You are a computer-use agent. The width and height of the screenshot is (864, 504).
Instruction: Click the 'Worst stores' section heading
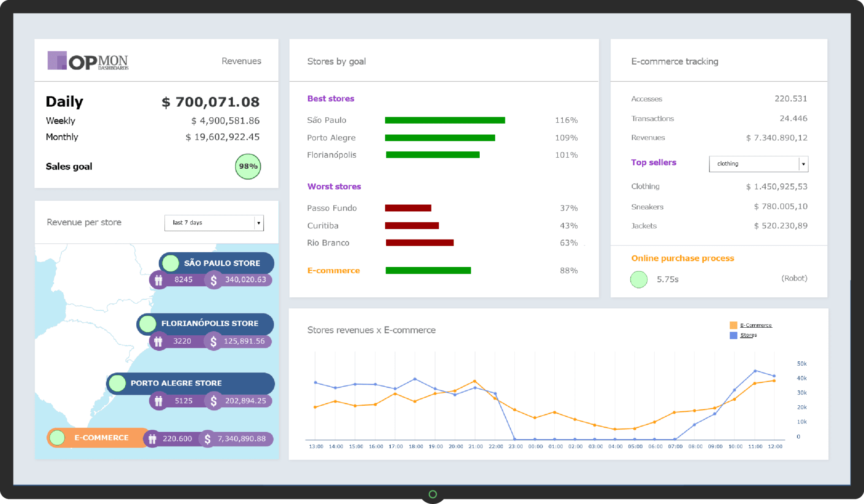pos(334,186)
